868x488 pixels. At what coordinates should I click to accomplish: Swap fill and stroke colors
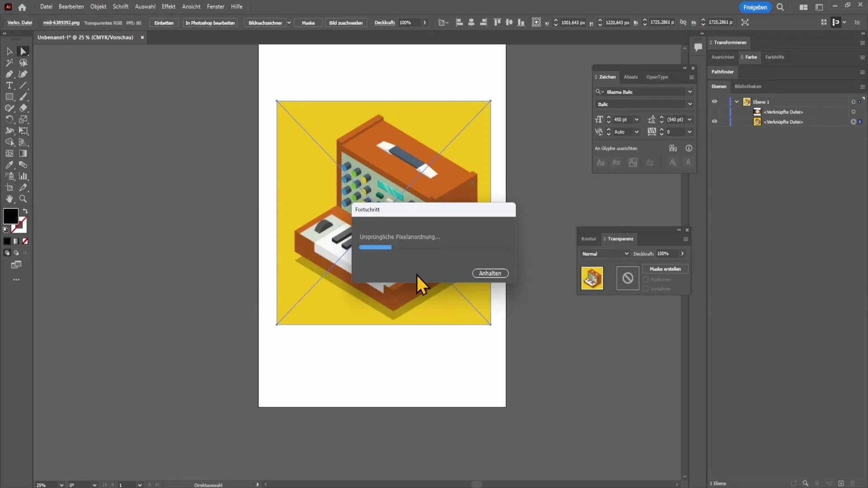point(25,211)
